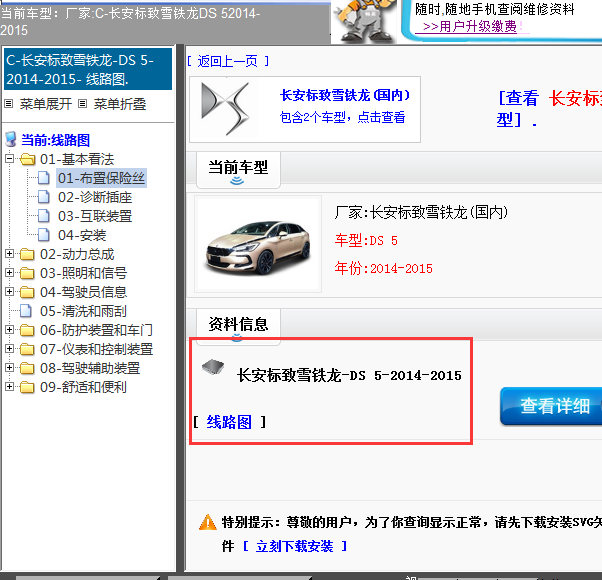The image size is (602, 580).
Task: Click the 05-清洗和雨刮 document icon
Action: (26, 311)
